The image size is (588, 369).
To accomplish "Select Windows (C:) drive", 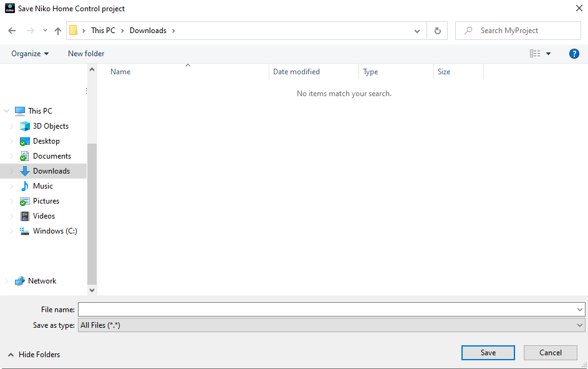I will 54,231.
